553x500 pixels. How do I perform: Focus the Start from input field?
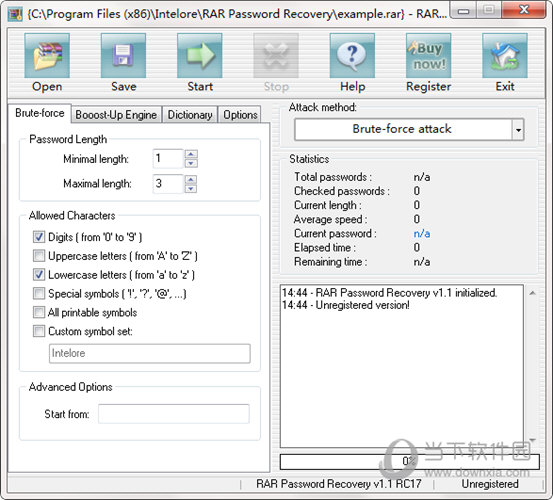pos(174,414)
